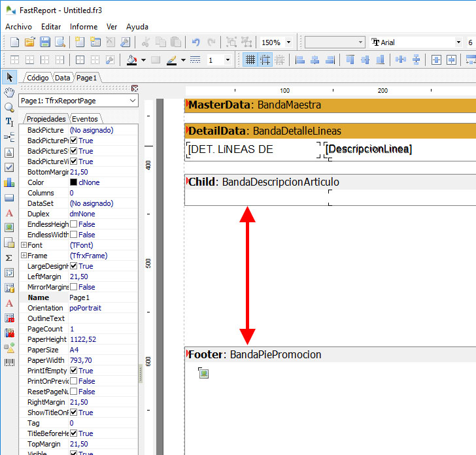Screen dimensions: 476x455
Task: Expand the Font property node
Action: pyautogui.click(x=24, y=245)
